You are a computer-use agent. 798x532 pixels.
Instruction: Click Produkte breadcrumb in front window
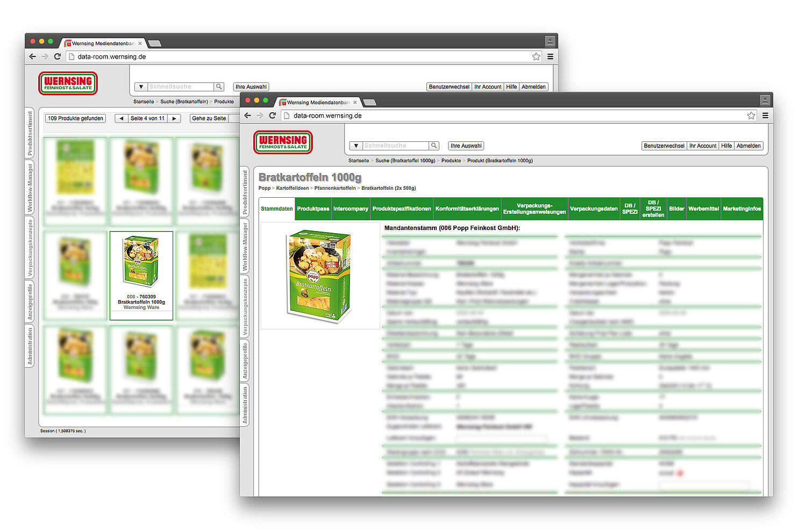coord(451,161)
